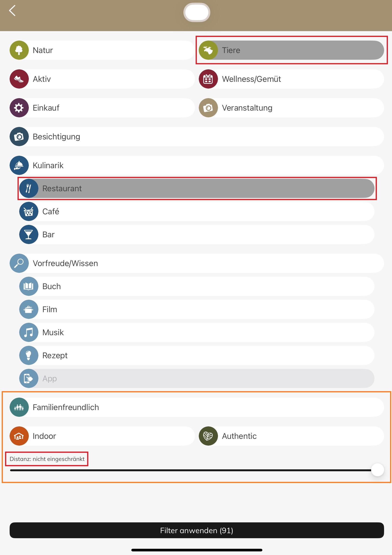Tap the back arrow icon

pyautogui.click(x=12, y=11)
